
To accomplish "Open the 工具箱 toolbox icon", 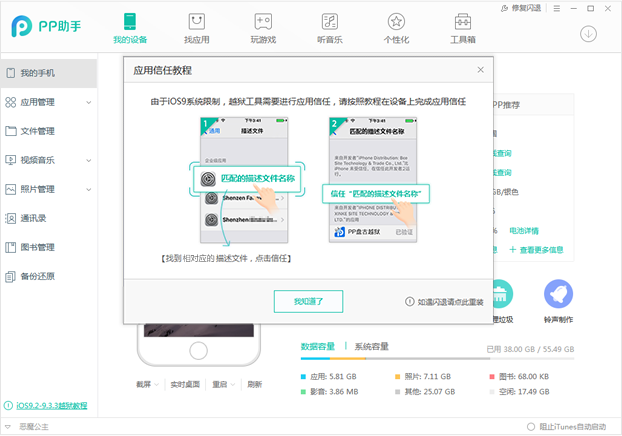I will click(463, 21).
